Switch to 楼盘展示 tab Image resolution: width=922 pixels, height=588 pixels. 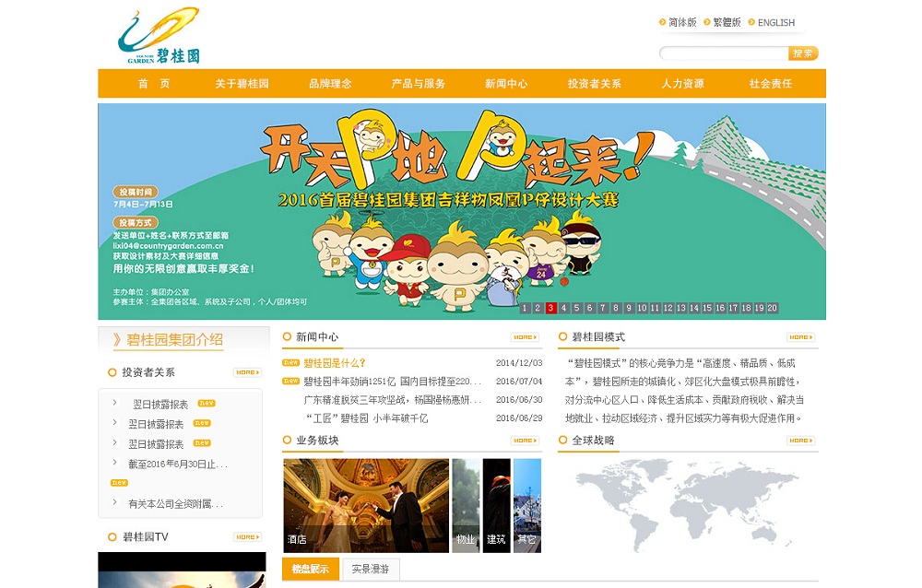click(x=311, y=570)
